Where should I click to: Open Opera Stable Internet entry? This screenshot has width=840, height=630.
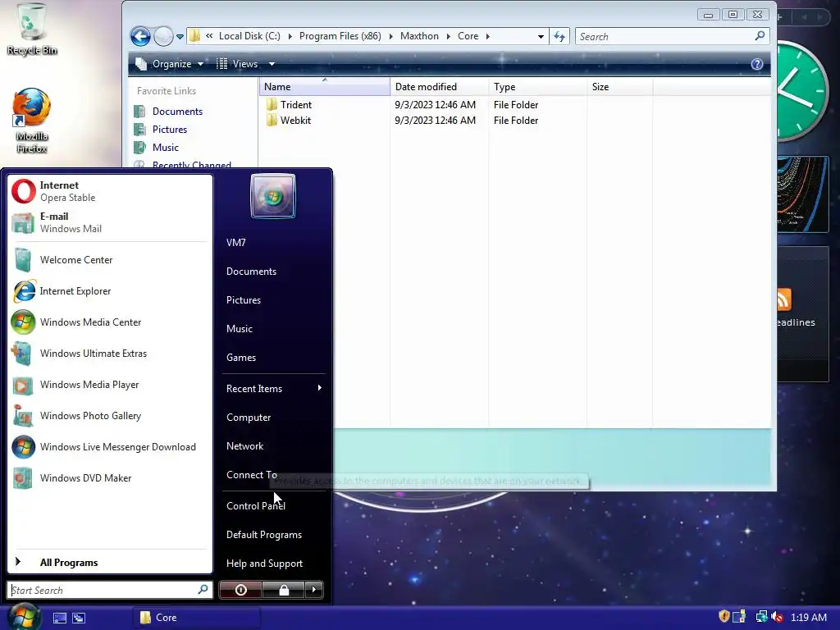click(x=110, y=191)
